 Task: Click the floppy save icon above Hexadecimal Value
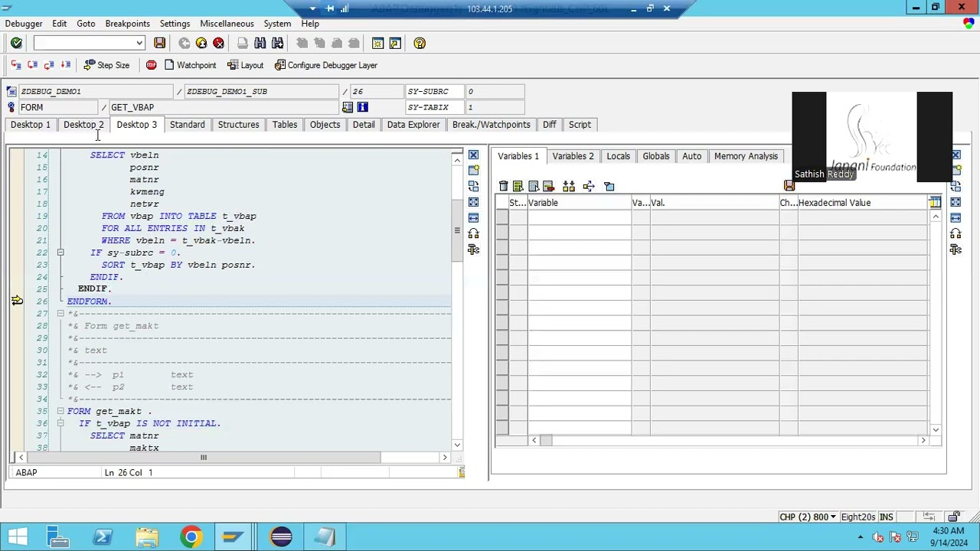click(789, 186)
